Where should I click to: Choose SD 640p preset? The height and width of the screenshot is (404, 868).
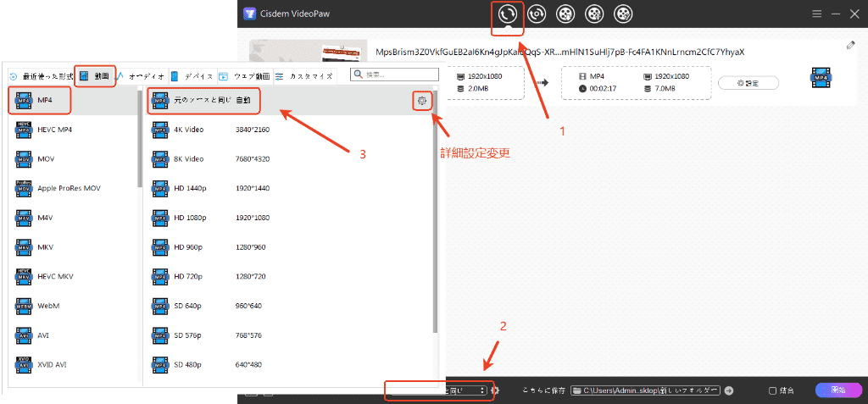[x=288, y=306]
